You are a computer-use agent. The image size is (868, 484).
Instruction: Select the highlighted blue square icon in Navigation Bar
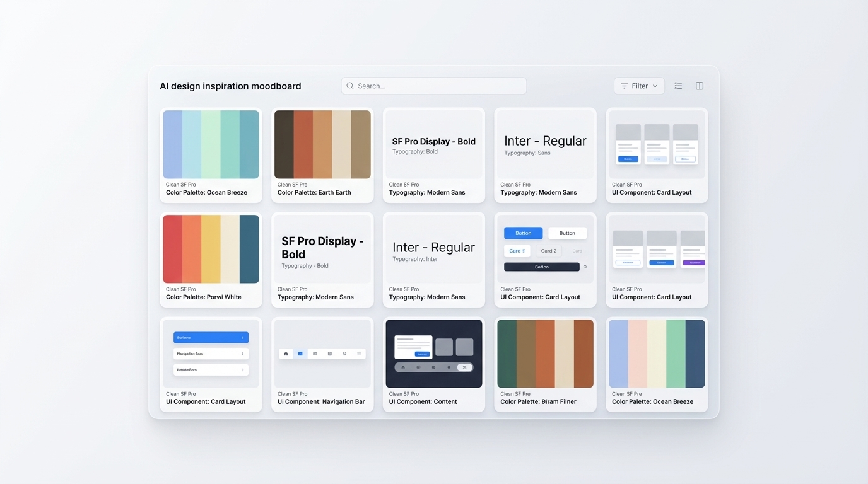pos(300,354)
